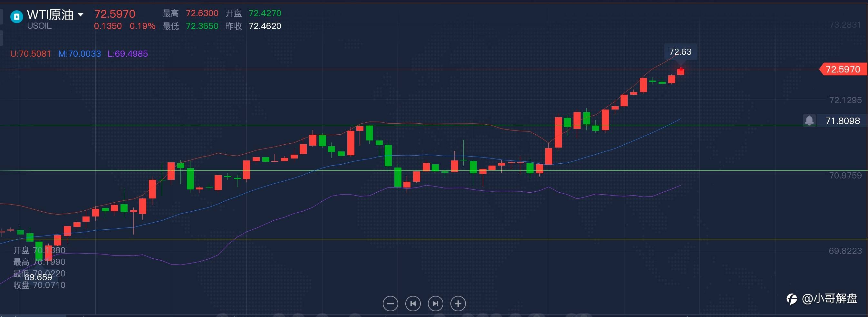Click the teal USOIL symbol icon
868x317 pixels.
pyautogui.click(x=16, y=16)
